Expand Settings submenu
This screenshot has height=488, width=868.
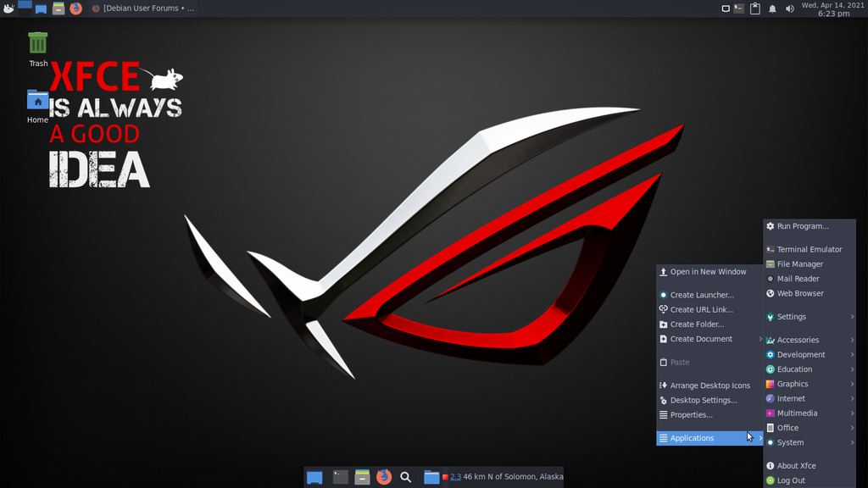pyautogui.click(x=810, y=317)
